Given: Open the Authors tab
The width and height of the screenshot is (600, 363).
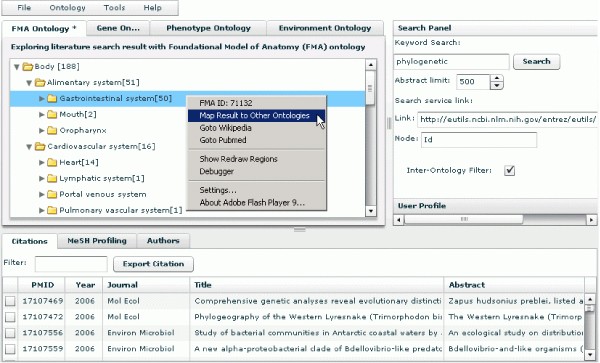Looking at the screenshot, I should pos(163,241).
